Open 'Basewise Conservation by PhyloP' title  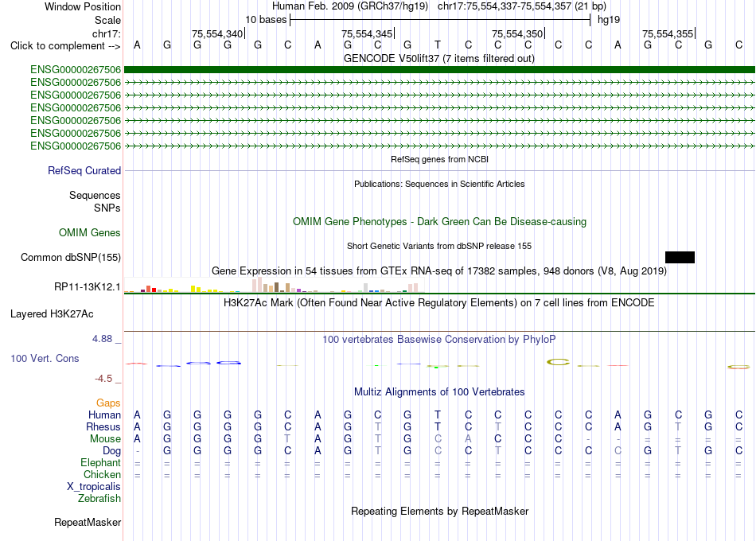point(439,340)
